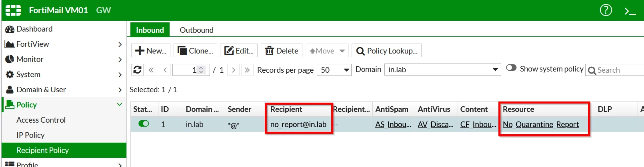Click the *@* sender cell
644x167 pixels.
[234, 125]
